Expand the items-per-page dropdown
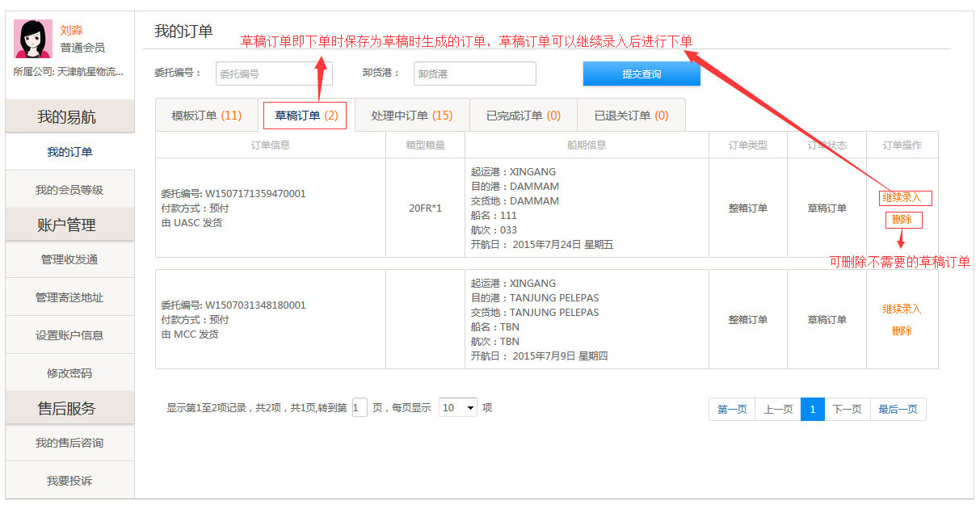The width and height of the screenshot is (980, 505). tap(458, 408)
